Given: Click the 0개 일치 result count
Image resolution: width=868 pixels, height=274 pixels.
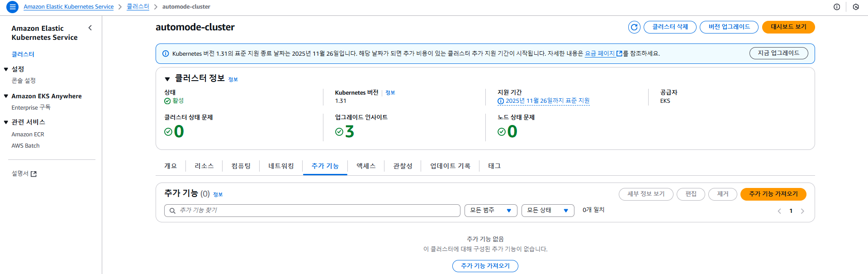Looking at the screenshot, I should pyautogui.click(x=593, y=210).
